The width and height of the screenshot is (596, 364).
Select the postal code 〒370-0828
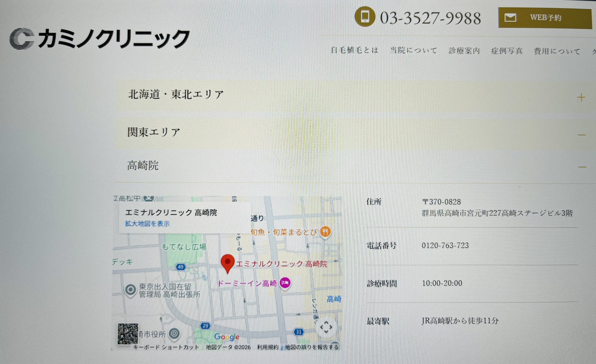tap(441, 202)
